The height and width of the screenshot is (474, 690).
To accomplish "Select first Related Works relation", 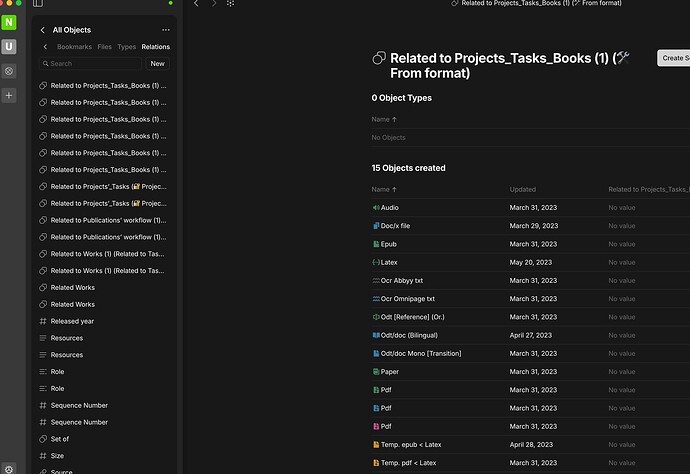I will [104, 287].
